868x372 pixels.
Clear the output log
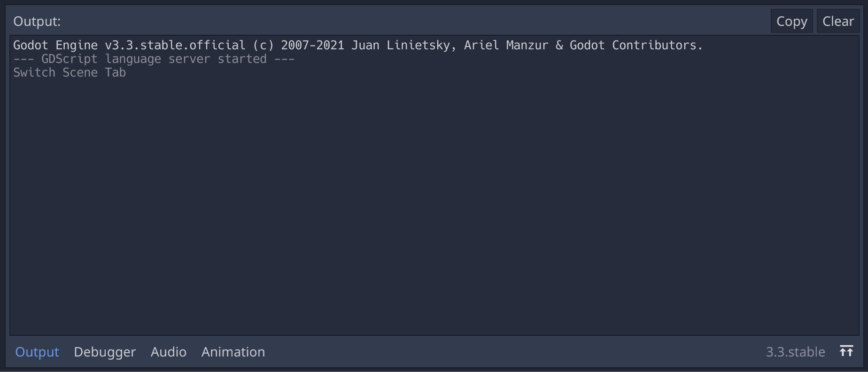click(x=838, y=21)
